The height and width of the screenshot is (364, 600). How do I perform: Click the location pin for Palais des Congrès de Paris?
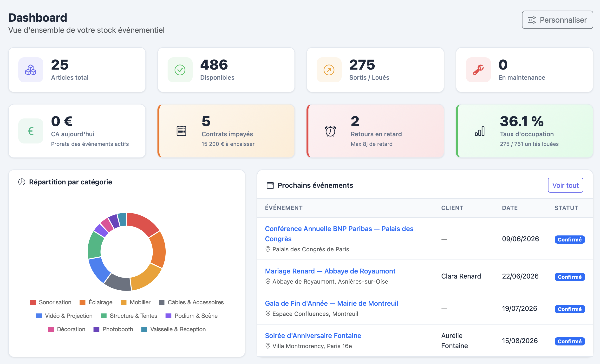(x=267, y=249)
